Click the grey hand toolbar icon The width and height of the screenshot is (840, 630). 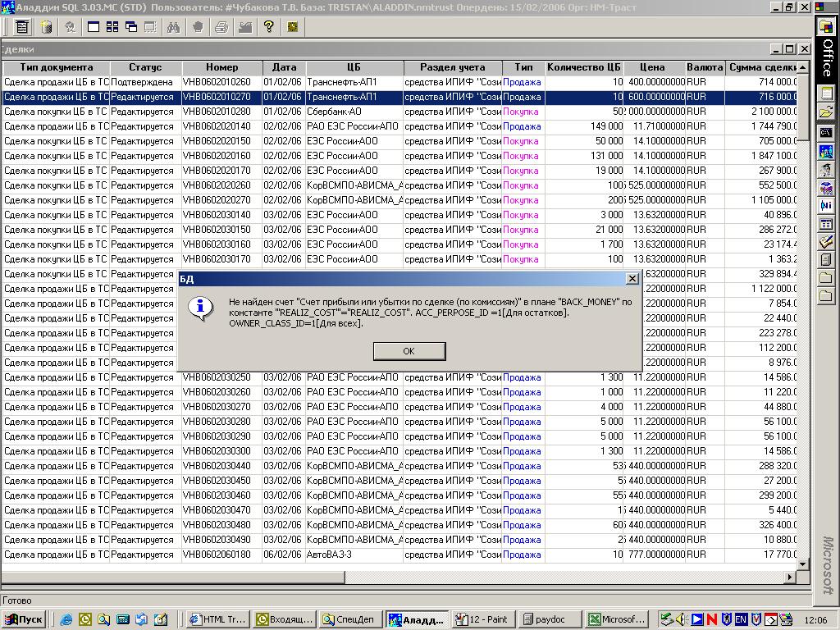[x=198, y=27]
